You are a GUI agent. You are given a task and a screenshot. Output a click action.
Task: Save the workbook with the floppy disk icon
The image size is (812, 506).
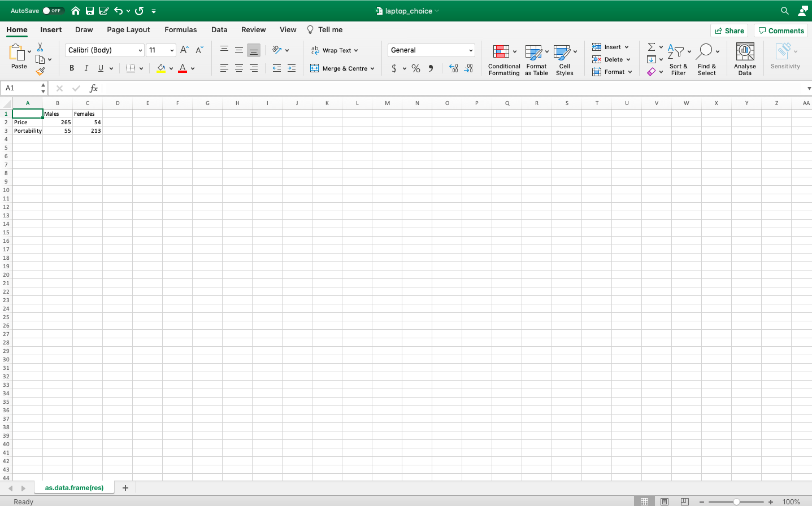coord(90,11)
